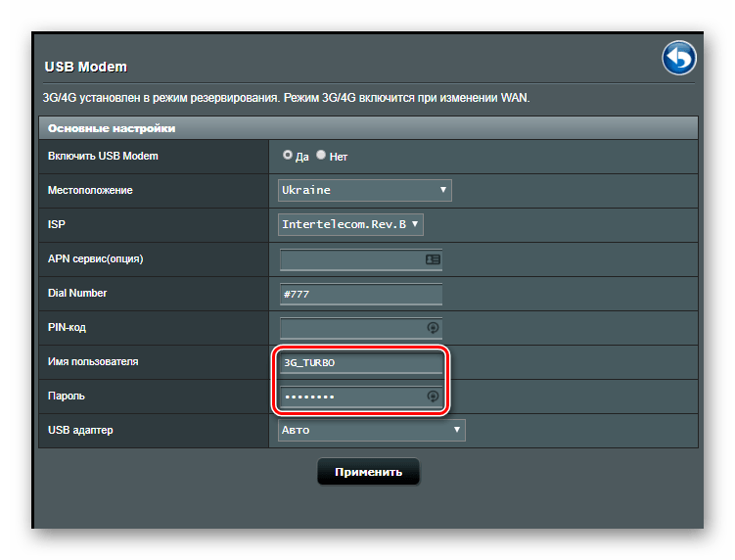
Task: Click into the PIN-код input field
Action: click(x=361, y=328)
